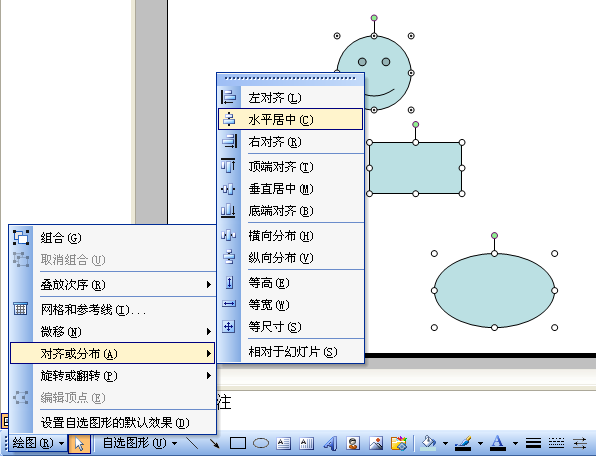Open 网格和参考线 grid settings
Viewport: 596px width, 456px height.
[x=113, y=309]
